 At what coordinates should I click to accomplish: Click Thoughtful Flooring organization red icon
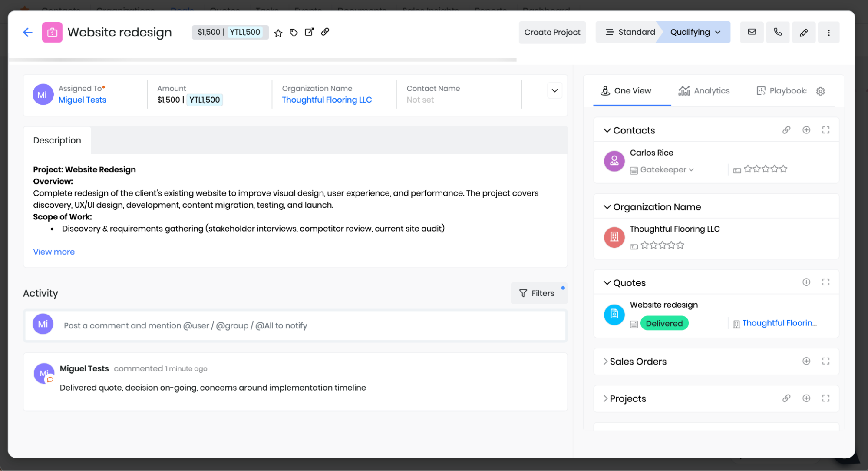[614, 237]
